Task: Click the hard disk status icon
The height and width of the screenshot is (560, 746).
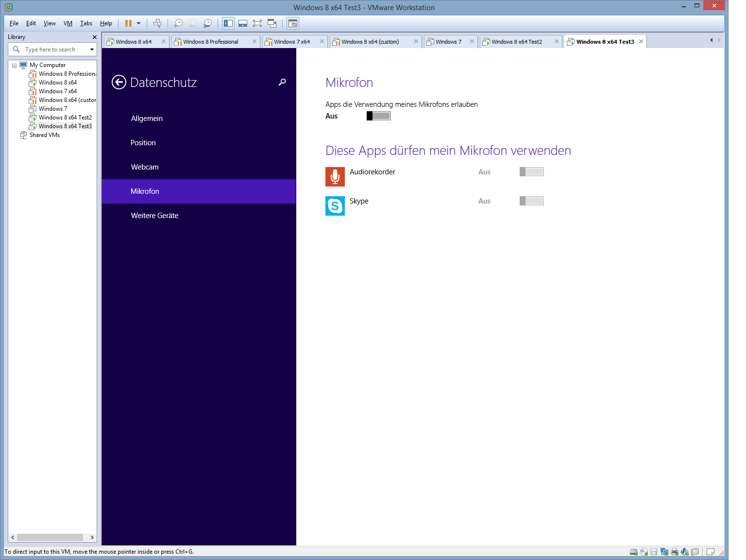Action: [633, 552]
